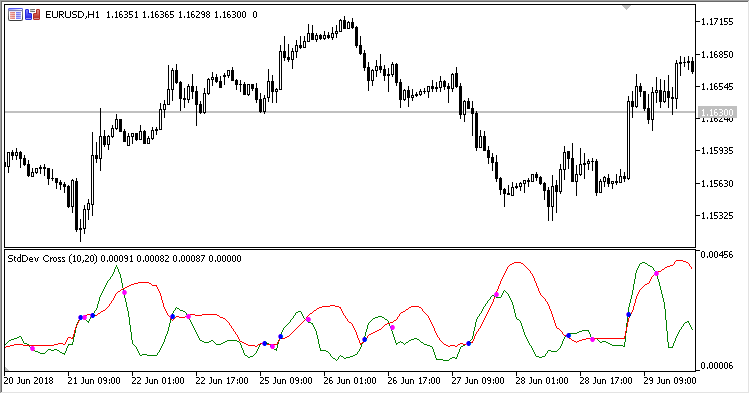Screen dimensions: 750x394
Task: Click the 26 Jun 17:00 time label
Action: tap(414, 381)
